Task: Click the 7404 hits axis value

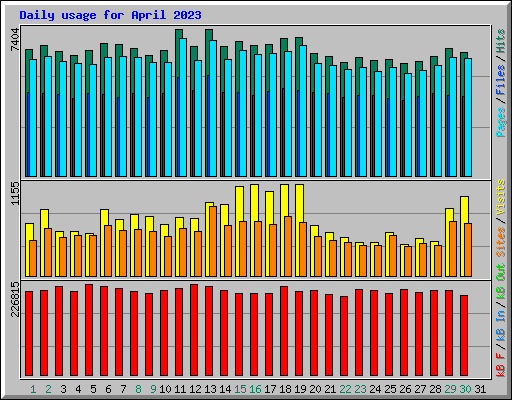Action: pyautogui.click(x=15, y=40)
